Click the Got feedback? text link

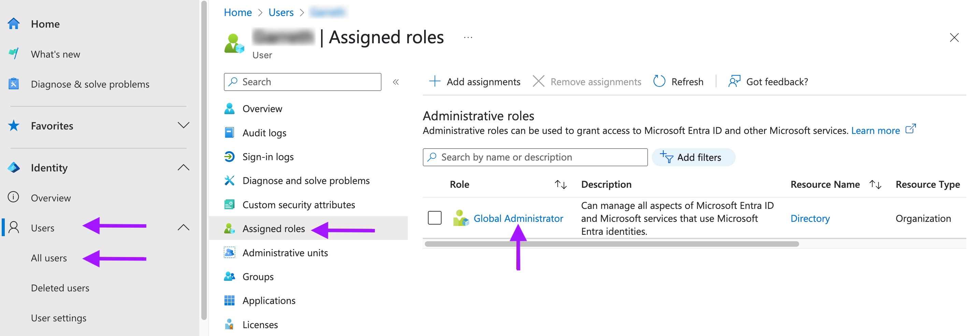coord(777,82)
